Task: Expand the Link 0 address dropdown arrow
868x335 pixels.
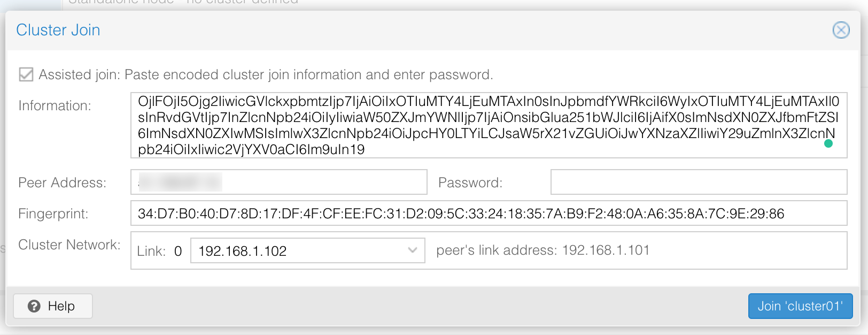Action: (x=412, y=250)
